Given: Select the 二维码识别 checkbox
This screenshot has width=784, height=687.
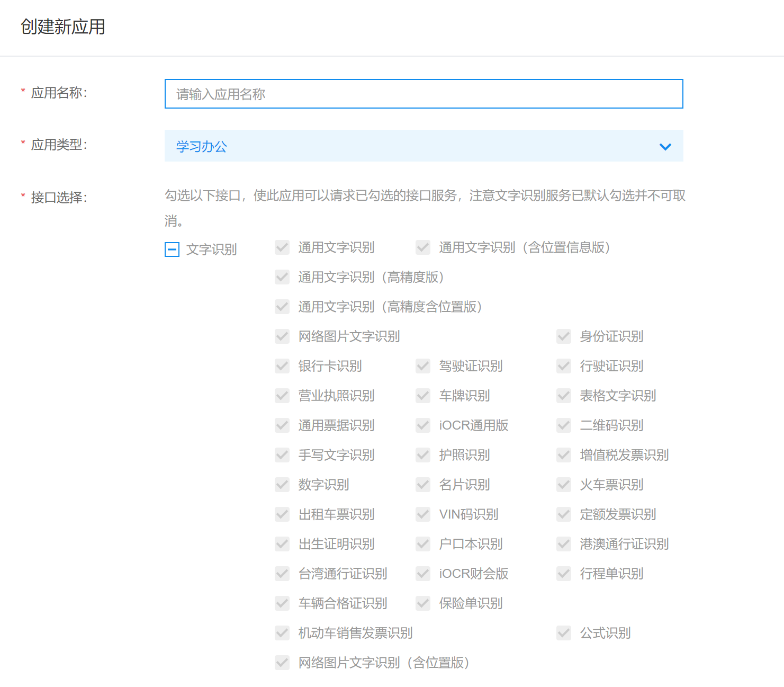Looking at the screenshot, I should click(x=563, y=425).
